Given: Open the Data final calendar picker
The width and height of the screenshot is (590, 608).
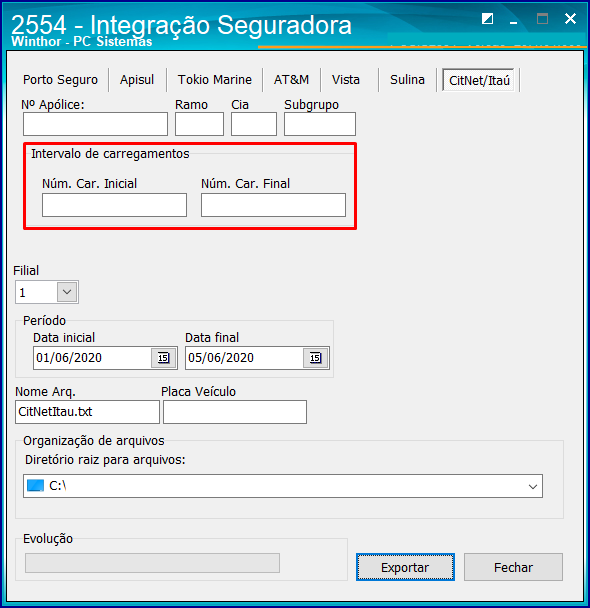Looking at the screenshot, I should [x=316, y=358].
